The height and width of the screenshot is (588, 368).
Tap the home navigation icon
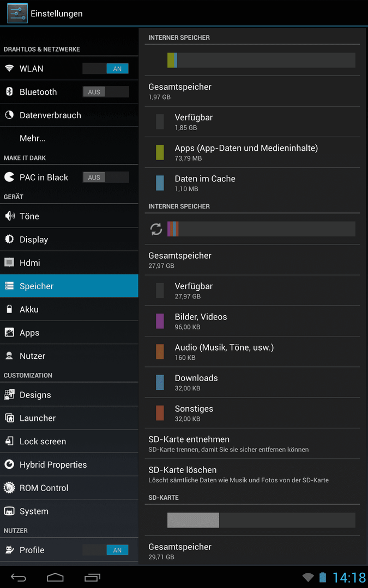coord(55,577)
